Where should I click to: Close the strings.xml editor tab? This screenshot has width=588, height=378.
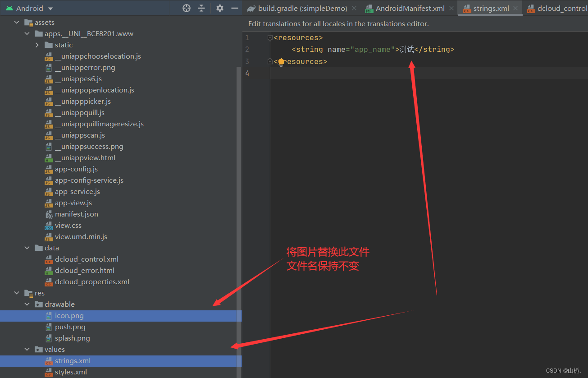pos(515,9)
